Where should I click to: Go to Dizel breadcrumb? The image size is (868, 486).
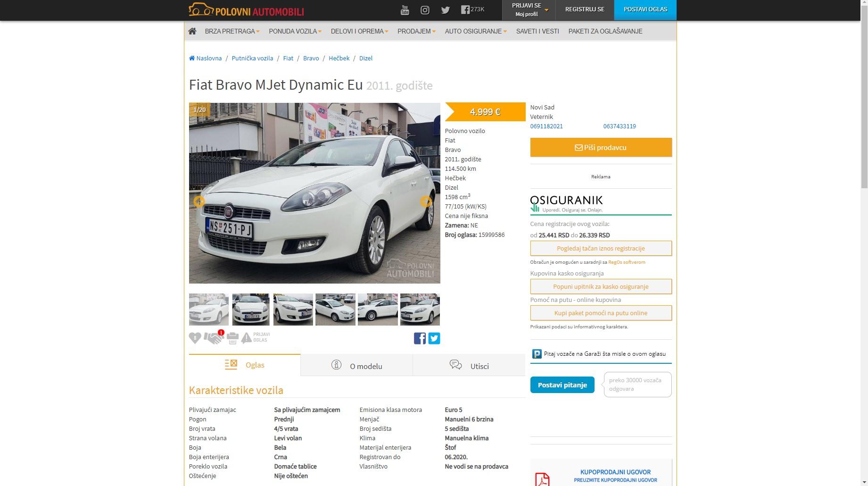[x=366, y=58]
